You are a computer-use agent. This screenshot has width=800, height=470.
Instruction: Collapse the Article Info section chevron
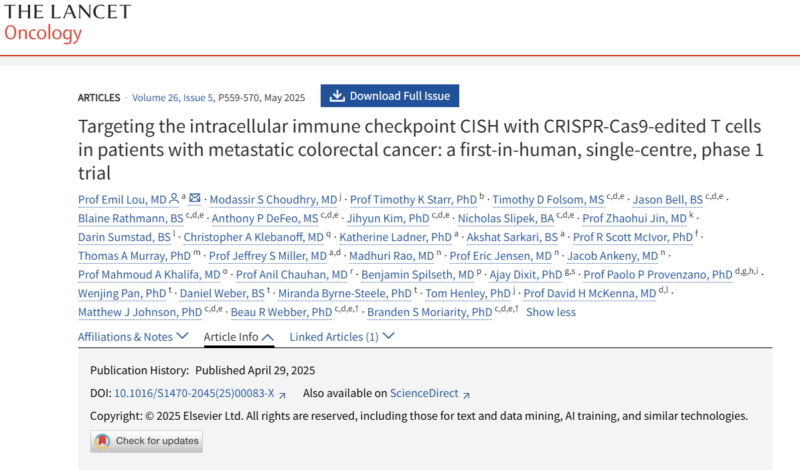pyautogui.click(x=268, y=337)
